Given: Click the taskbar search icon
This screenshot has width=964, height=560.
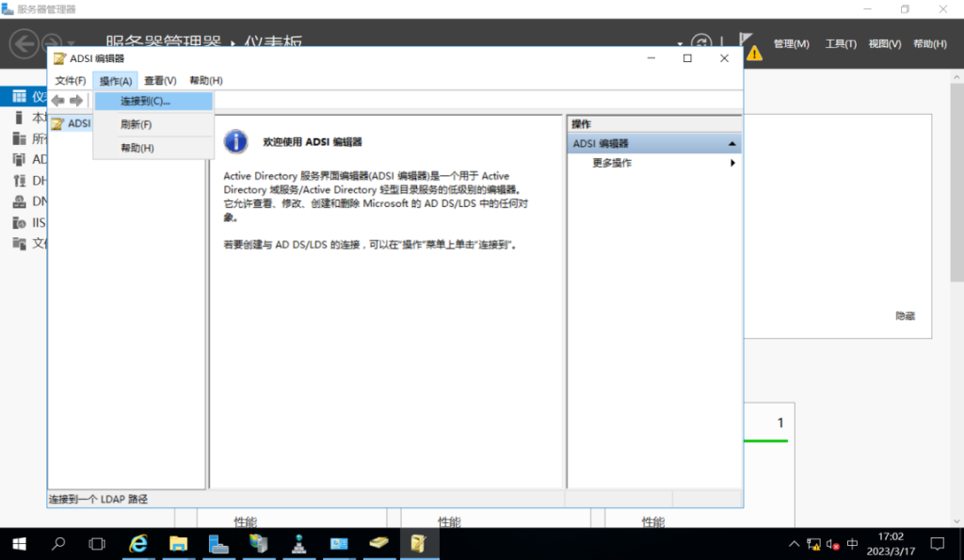Looking at the screenshot, I should [x=58, y=544].
